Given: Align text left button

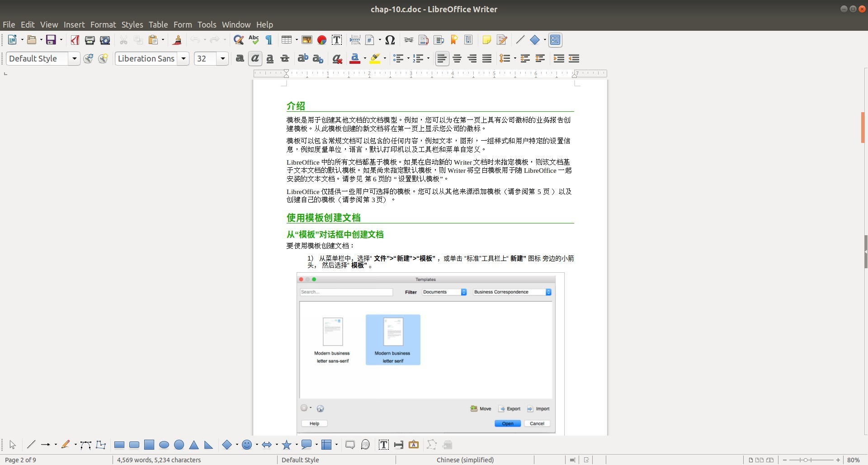Looking at the screenshot, I should [442, 59].
